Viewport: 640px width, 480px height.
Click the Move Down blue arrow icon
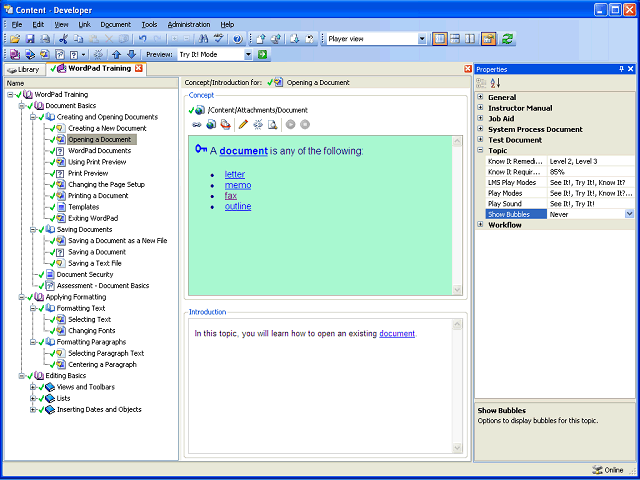pos(131,54)
